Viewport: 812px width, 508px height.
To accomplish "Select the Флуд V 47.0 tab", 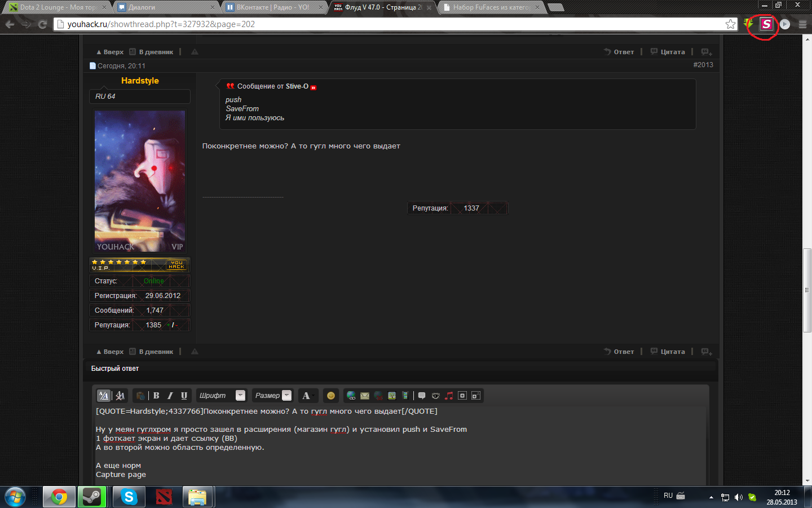I will click(x=382, y=7).
